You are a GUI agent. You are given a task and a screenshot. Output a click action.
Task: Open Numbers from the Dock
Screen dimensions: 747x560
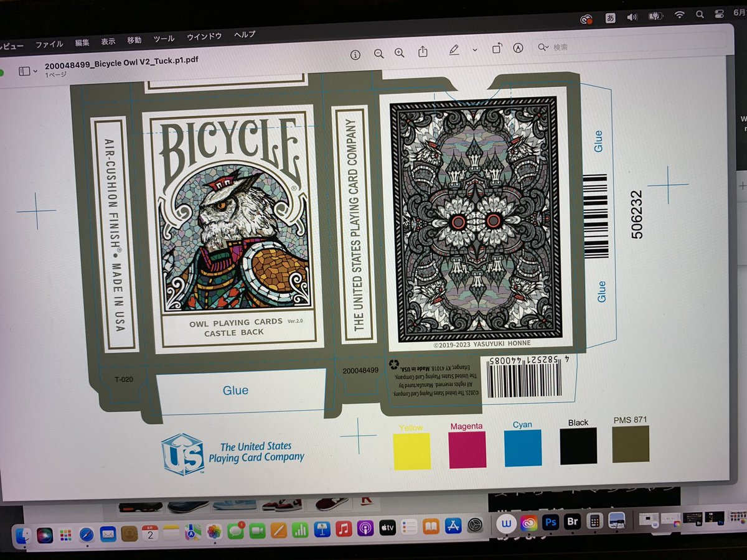[301, 530]
